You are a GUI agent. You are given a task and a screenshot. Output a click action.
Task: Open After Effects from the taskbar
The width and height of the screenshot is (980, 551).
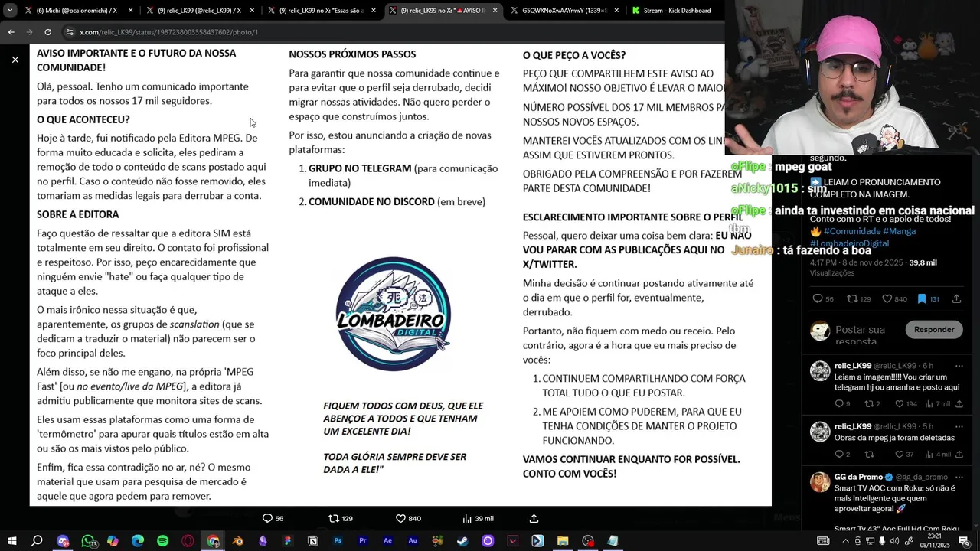[387, 541]
